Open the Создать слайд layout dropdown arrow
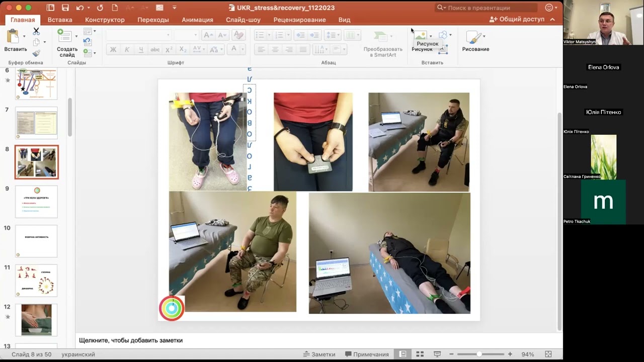The image size is (644, 362). click(x=76, y=36)
